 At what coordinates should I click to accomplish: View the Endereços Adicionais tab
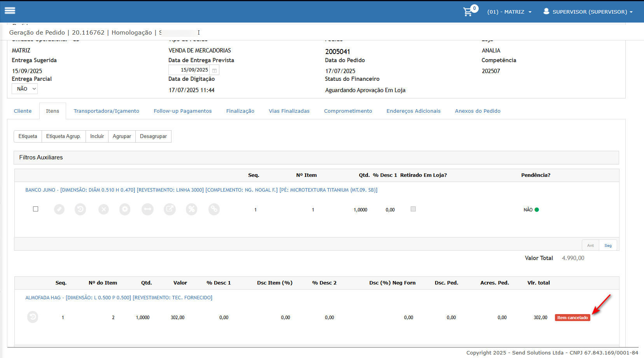point(413,111)
